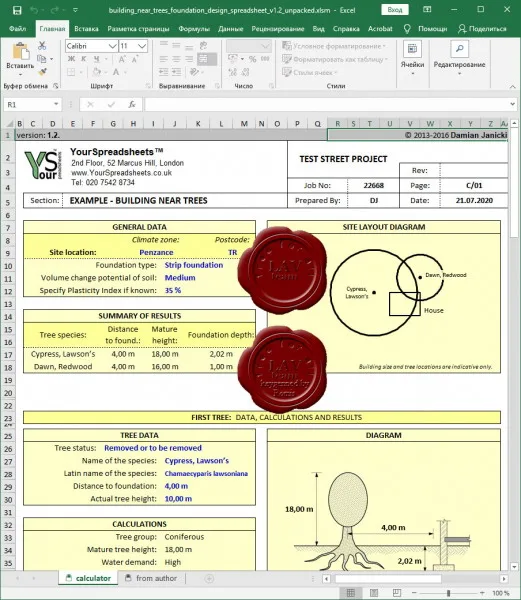Click the Name Box showing R1

tap(32, 104)
